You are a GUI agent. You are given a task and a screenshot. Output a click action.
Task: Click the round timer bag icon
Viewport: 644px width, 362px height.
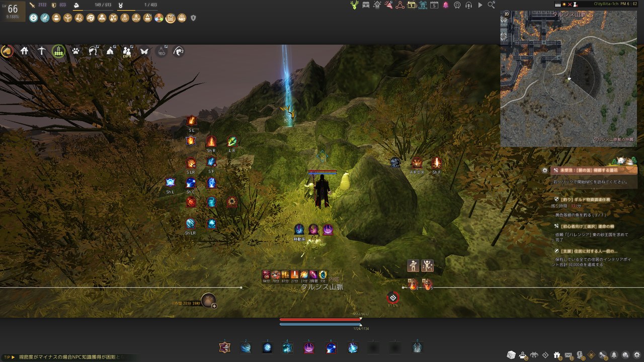click(x=208, y=300)
